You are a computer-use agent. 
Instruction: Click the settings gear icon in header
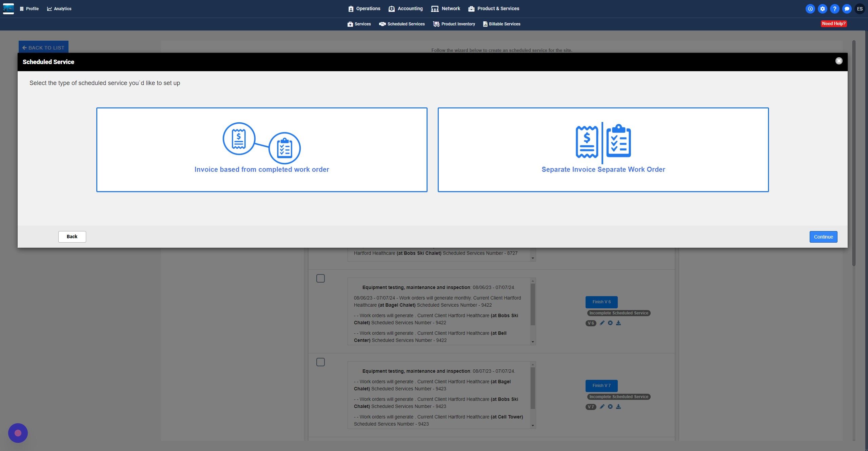[822, 9]
